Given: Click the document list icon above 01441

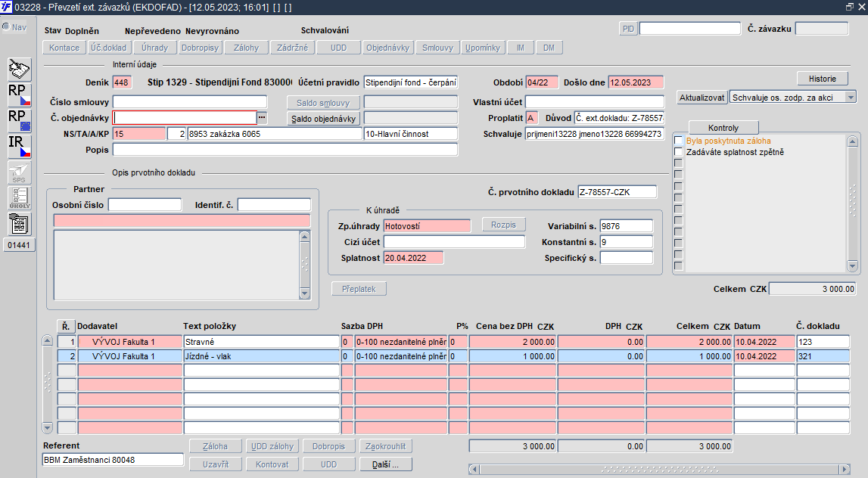Looking at the screenshot, I should (x=19, y=224).
